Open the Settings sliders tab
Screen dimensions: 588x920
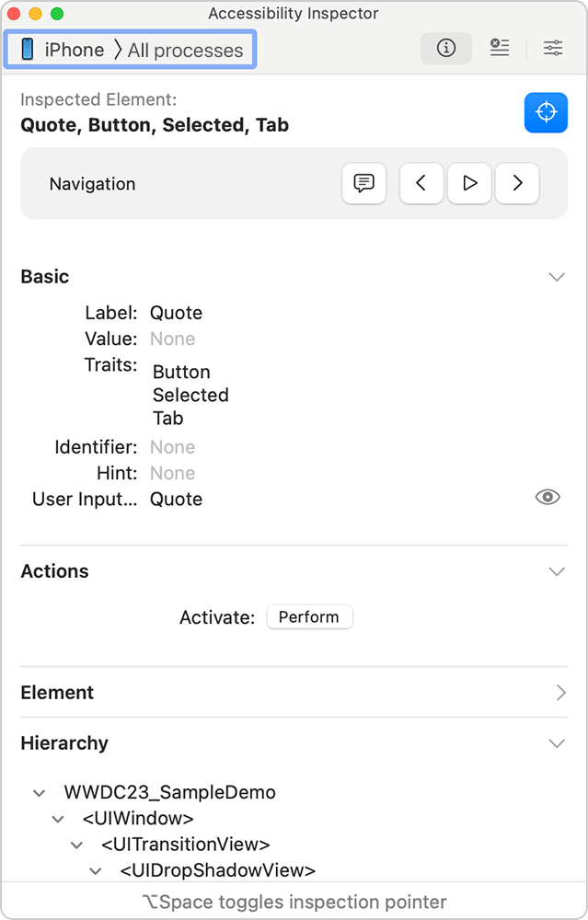pyautogui.click(x=553, y=49)
